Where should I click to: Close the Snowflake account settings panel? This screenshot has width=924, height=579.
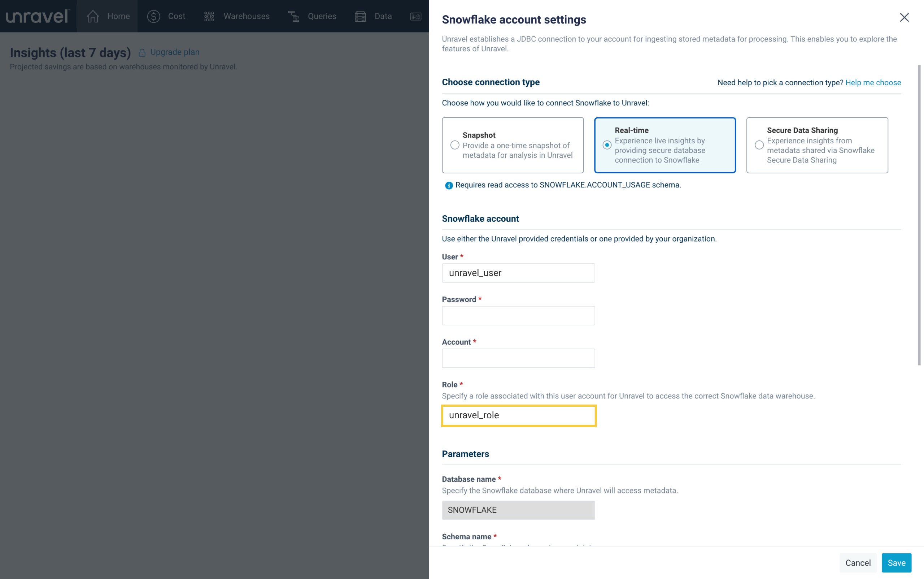point(904,18)
